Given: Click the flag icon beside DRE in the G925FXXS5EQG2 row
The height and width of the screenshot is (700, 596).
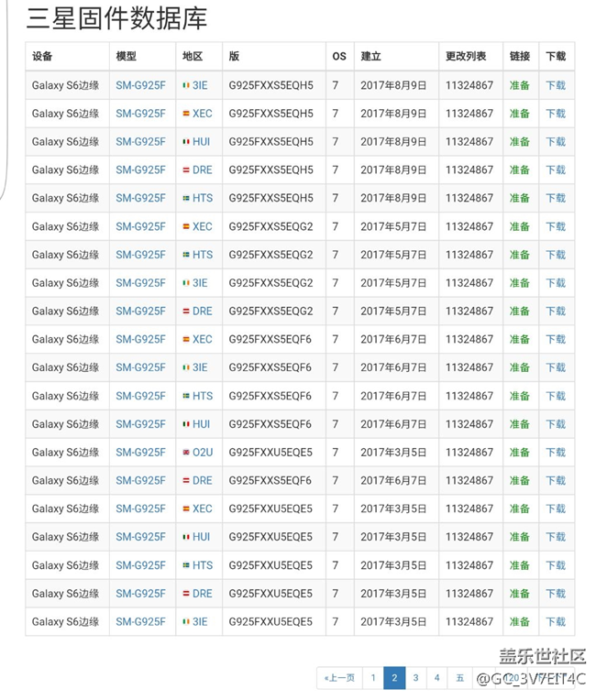Looking at the screenshot, I should click(186, 312).
